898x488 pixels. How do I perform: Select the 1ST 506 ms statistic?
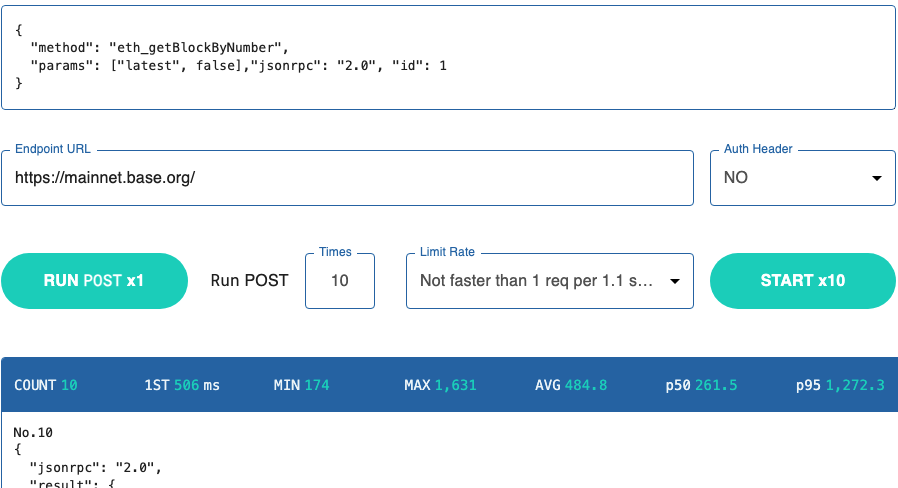182,385
